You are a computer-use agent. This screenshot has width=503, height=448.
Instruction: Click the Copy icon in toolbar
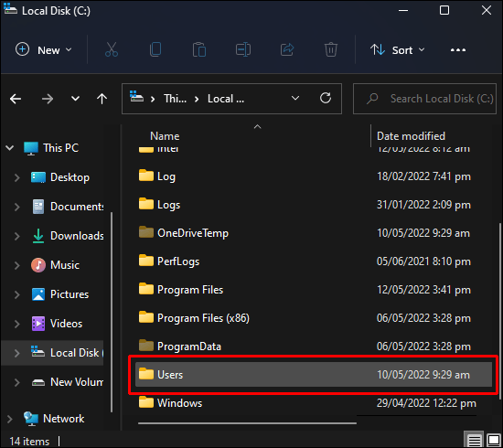click(x=155, y=49)
